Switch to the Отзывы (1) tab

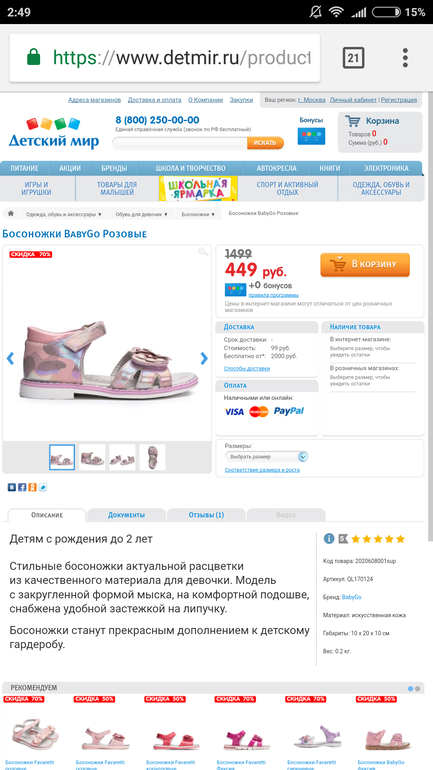pyautogui.click(x=206, y=515)
